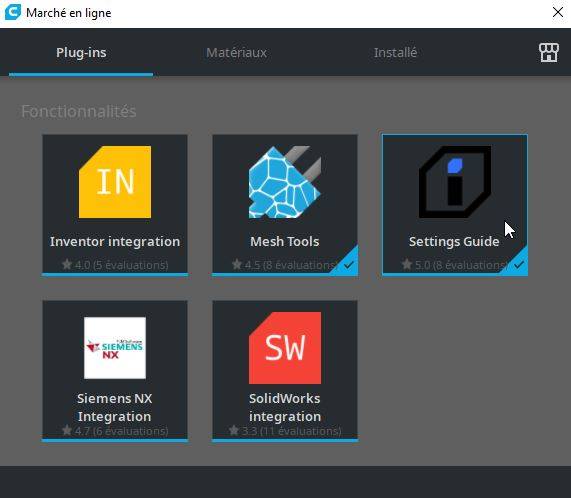This screenshot has width=571, height=498.
Task: Click the 4.7 (6 évaluations) rating
Action: point(115,431)
